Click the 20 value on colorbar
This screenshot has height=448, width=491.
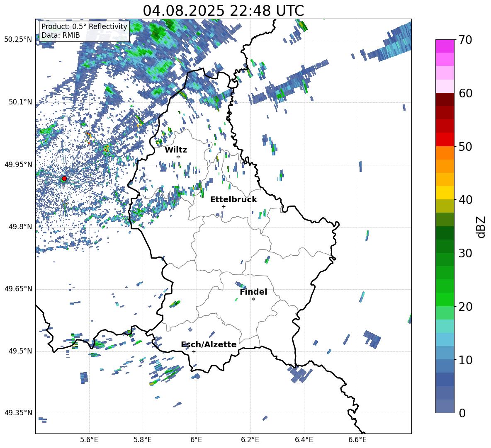465,307
